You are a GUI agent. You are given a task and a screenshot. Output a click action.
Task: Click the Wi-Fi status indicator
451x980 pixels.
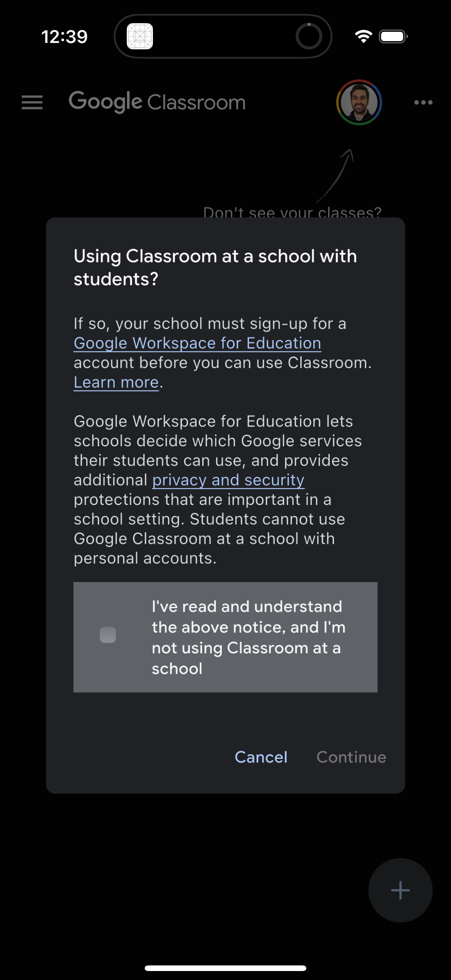click(x=362, y=36)
